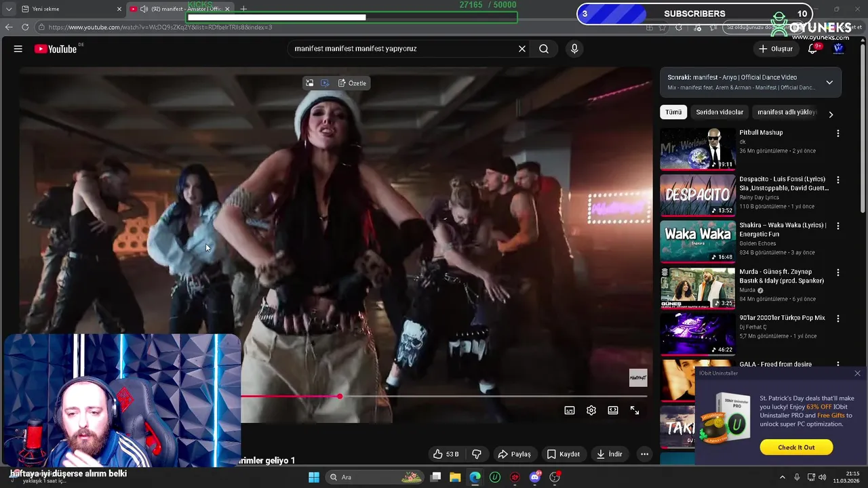
Task: Open options menu for Pitbull Mashup
Action: tap(838, 134)
